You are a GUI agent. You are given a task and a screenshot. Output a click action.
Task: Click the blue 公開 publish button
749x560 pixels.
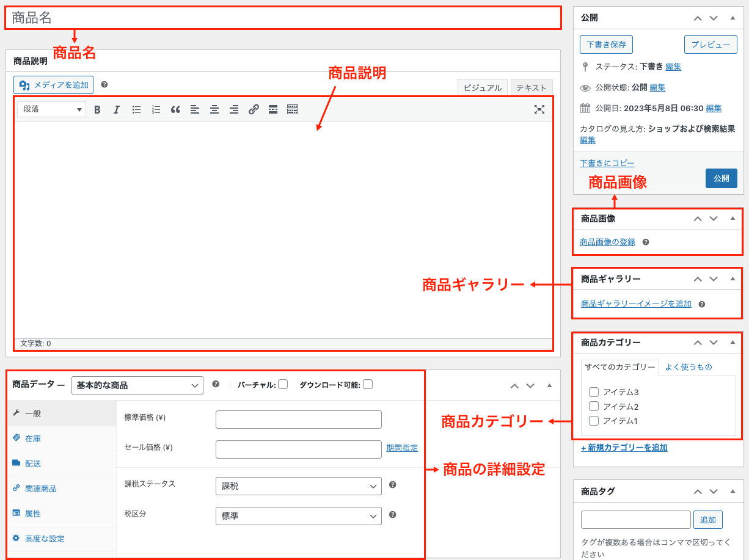(x=721, y=178)
